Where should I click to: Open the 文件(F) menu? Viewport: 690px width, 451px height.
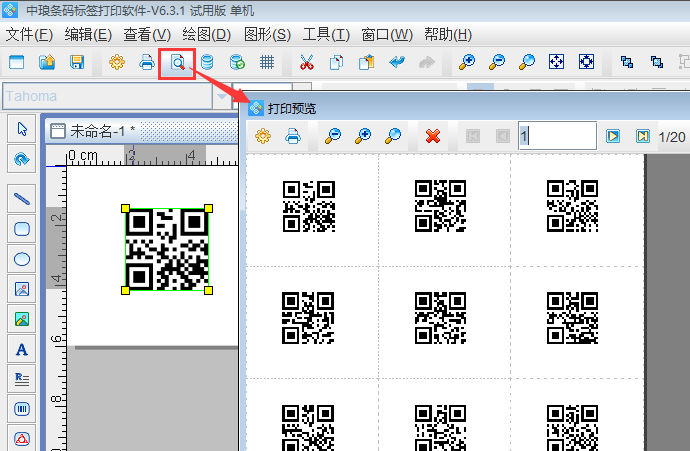pyautogui.click(x=30, y=34)
